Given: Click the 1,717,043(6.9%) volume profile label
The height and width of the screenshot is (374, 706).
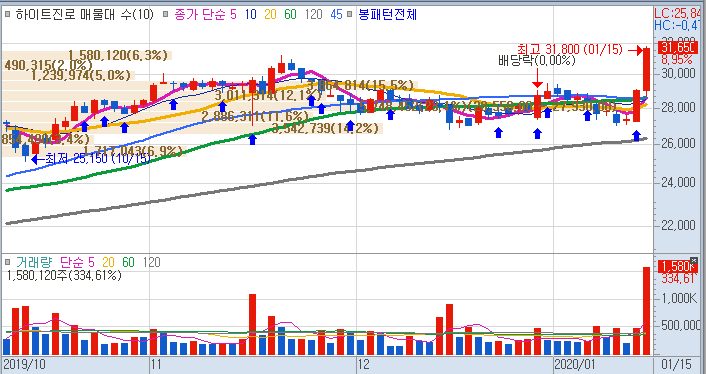Looking at the screenshot, I should pyautogui.click(x=133, y=151).
